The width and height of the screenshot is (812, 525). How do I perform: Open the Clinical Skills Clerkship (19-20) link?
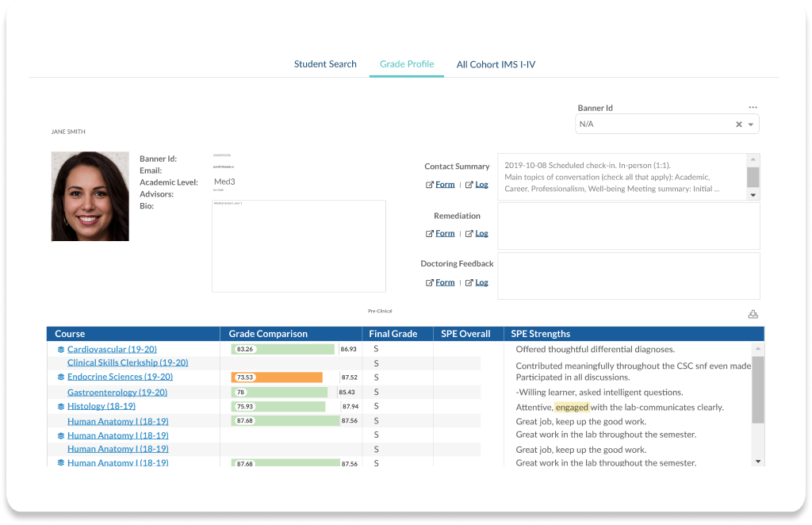click(127, 363)
